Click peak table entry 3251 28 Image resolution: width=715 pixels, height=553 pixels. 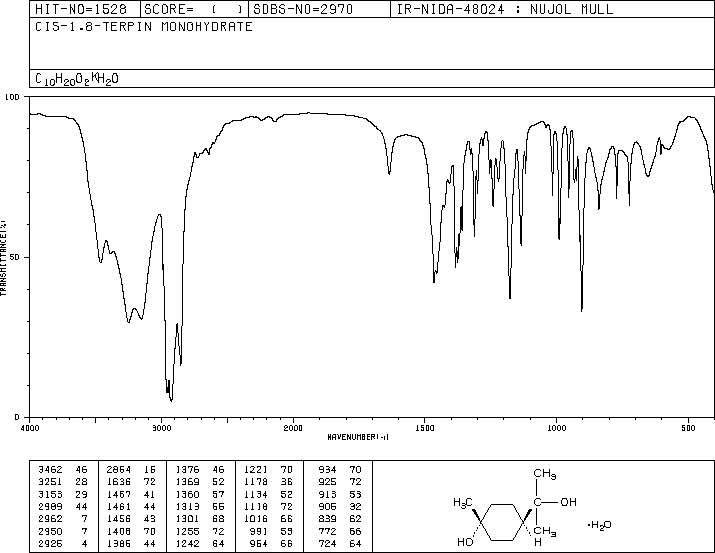pos(63,482)
